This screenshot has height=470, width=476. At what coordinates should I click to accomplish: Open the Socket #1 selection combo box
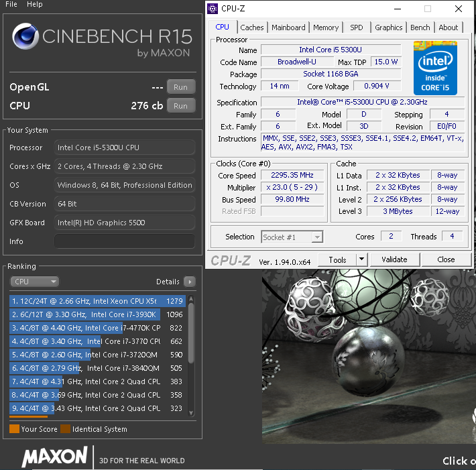[292, 237]
